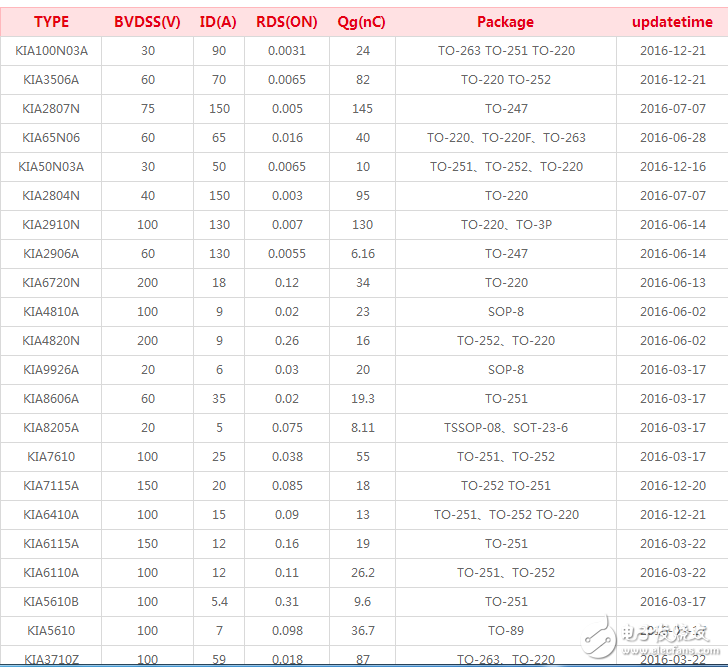Click the KIA65N06 part name
Viewport: 728px width, 667px height.
(51, 138)
